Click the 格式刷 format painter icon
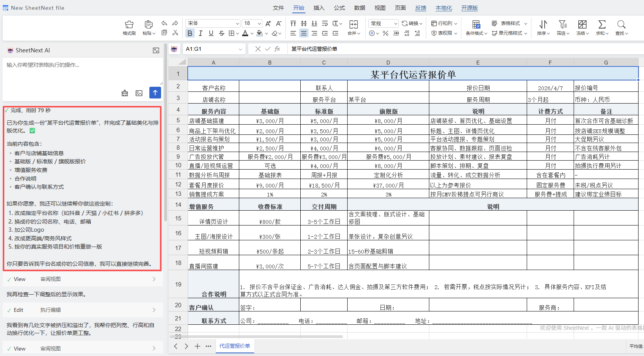Viewport: 644px width, 356px height. pos(129,27)
